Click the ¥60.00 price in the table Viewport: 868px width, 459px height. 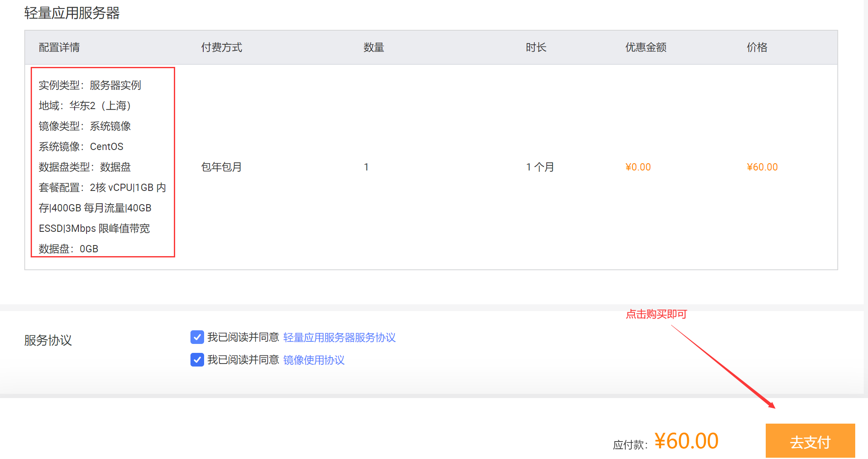pos(762,167)
